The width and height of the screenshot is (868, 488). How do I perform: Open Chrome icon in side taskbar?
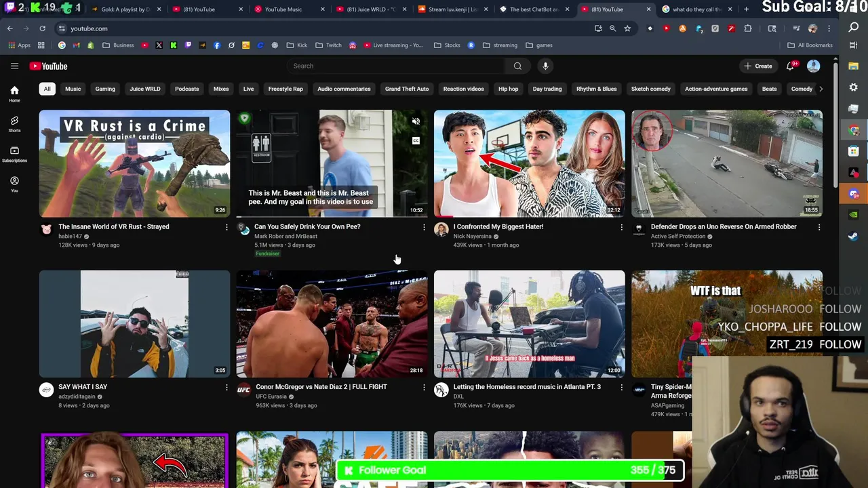point(854,130)
